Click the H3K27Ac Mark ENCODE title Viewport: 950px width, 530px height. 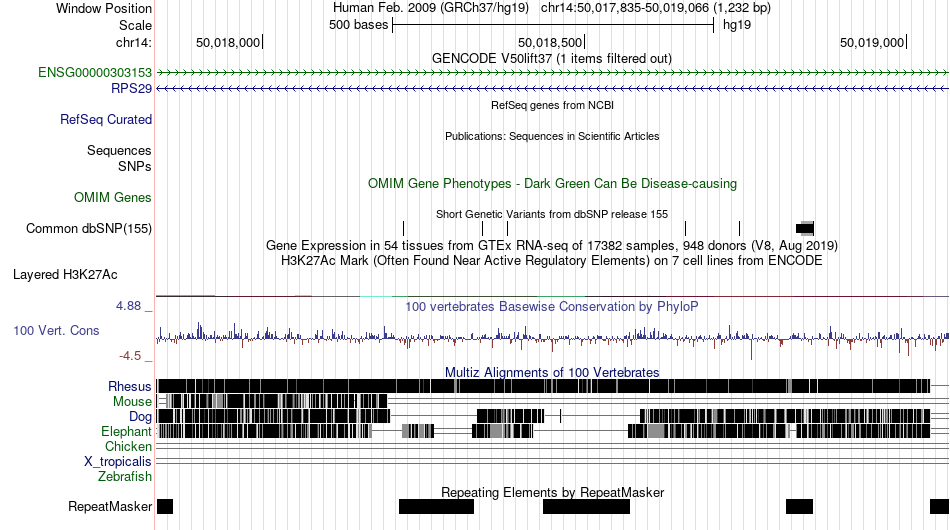point(552,260)
